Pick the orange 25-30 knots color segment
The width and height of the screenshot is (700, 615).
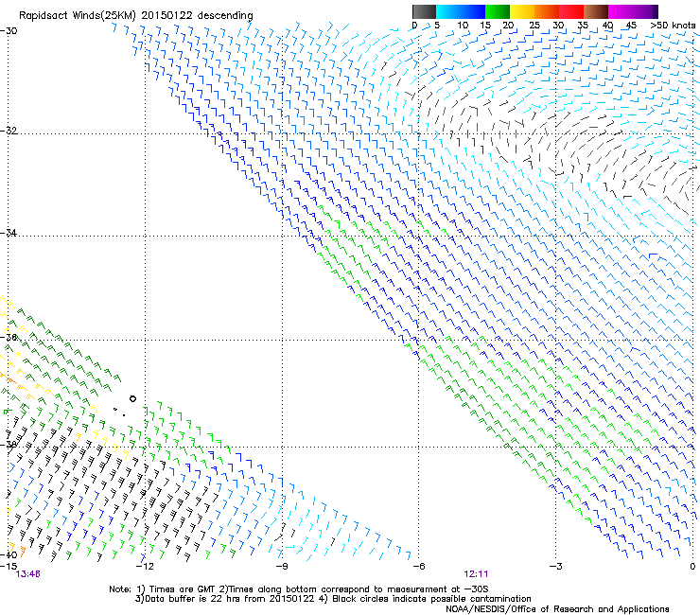pyautogui.click(x=547, y=11)
